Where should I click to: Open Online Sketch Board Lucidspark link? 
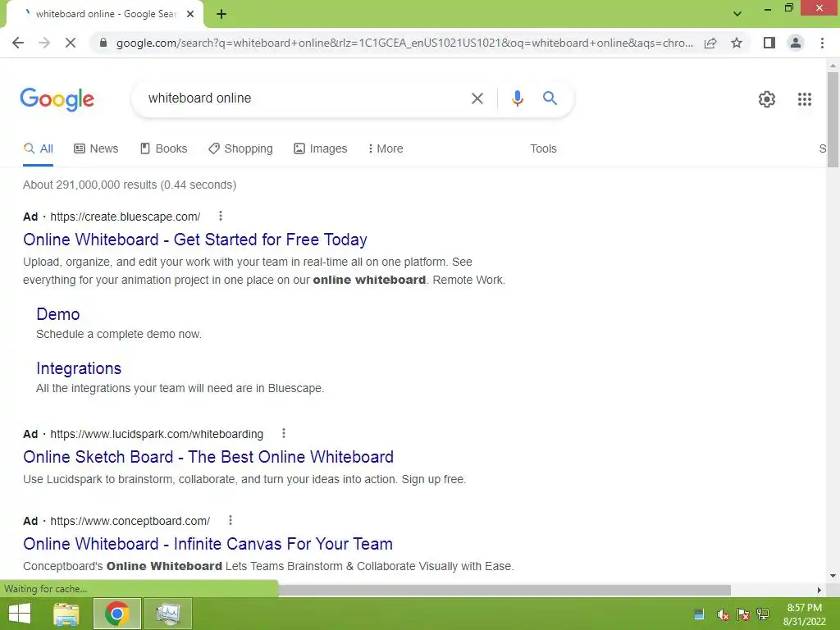click(208, 457)
